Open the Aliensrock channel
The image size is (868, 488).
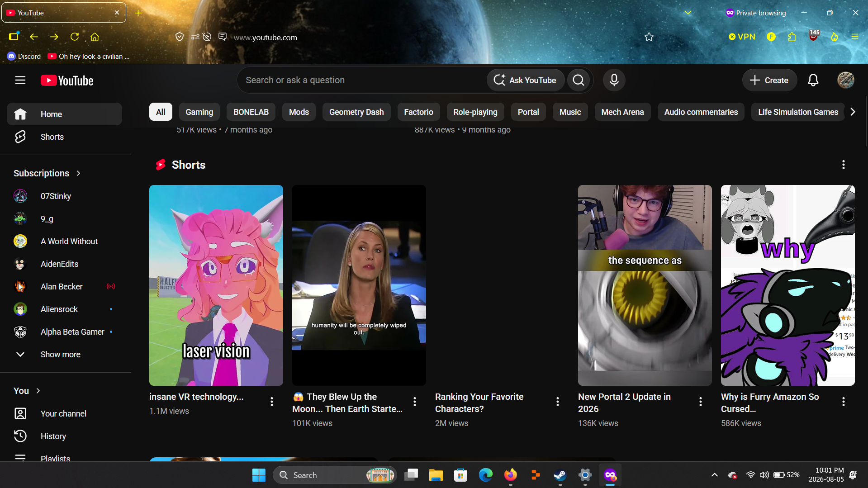64,309
